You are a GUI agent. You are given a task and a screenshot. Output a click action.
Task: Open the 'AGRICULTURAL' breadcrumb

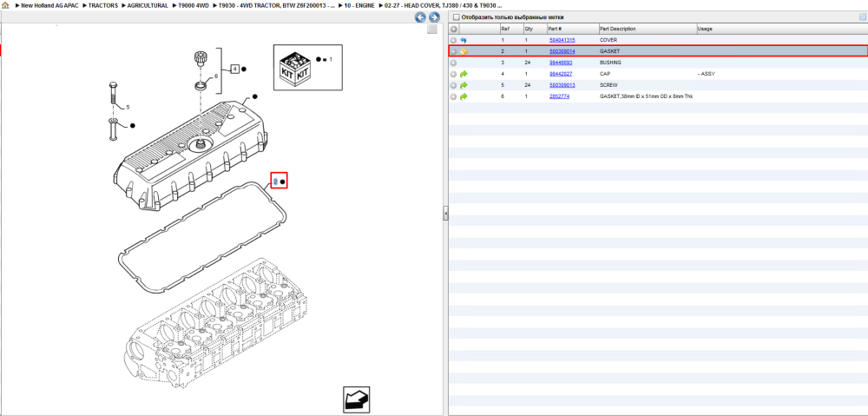tap(148, 5)
